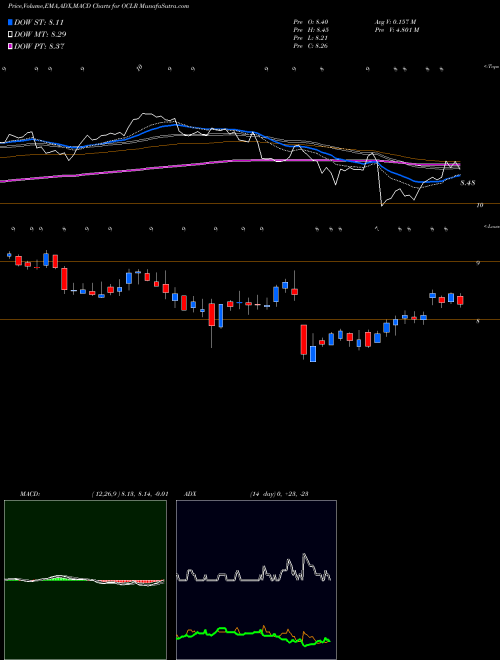This screenshot has width=500, height=660.
Task: Click the MACD values '(12,26,9) 8.13, 8.14, -0.01'
Action: click(x=130, y=494)
